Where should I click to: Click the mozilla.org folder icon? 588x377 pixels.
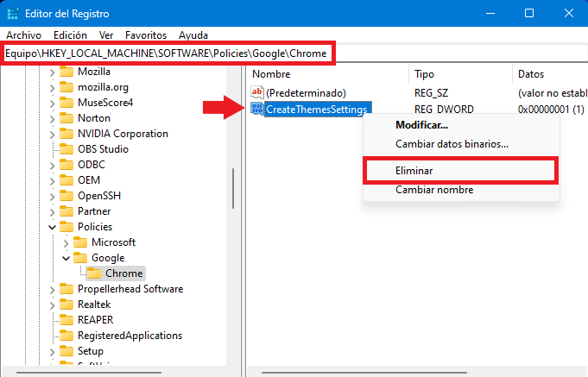click(66, 87)
